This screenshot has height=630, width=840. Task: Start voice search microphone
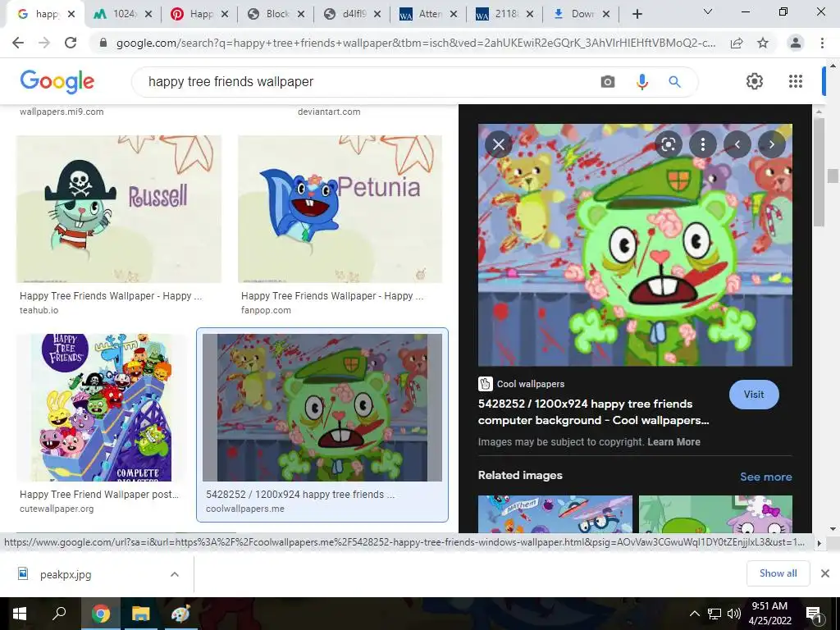pos(641,81)
